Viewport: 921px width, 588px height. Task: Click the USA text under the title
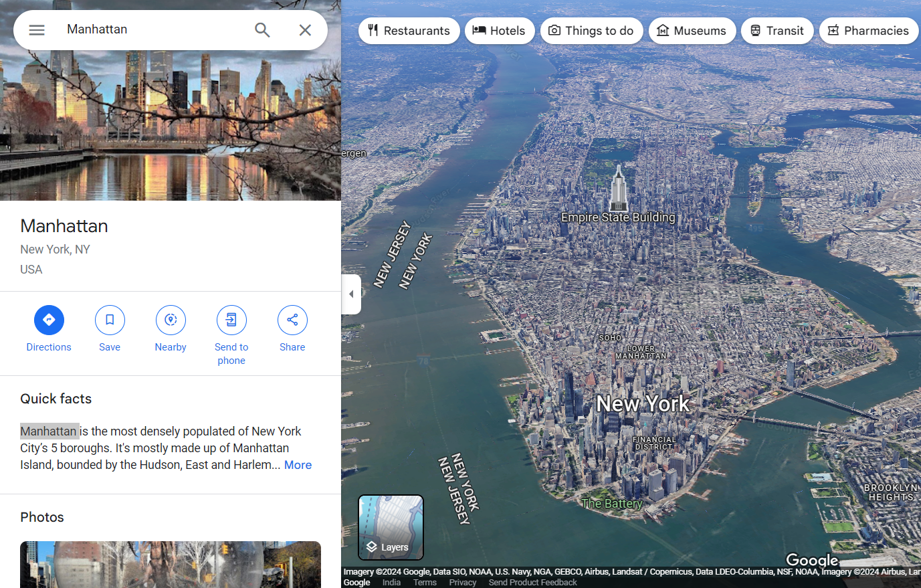coord(31,270)
